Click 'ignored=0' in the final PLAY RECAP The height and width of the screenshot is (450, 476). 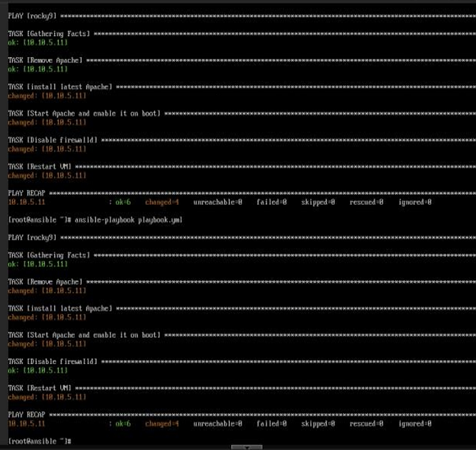415,424
